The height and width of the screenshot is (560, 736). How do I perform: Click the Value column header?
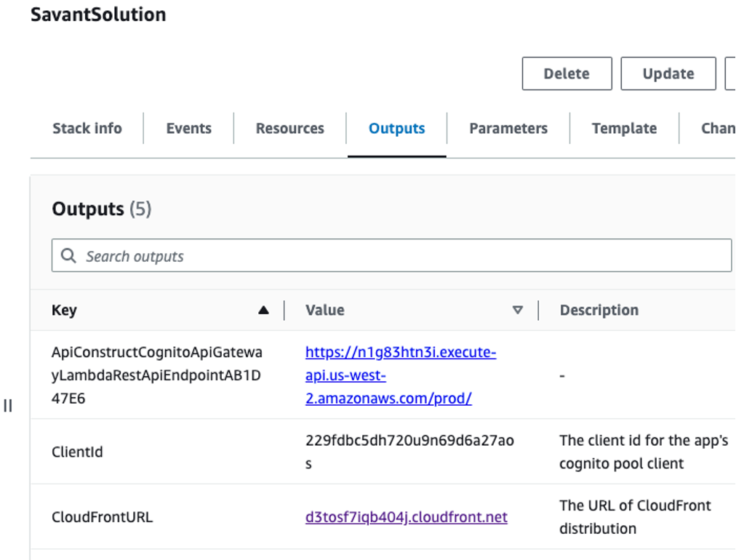(x=325, y=310)
